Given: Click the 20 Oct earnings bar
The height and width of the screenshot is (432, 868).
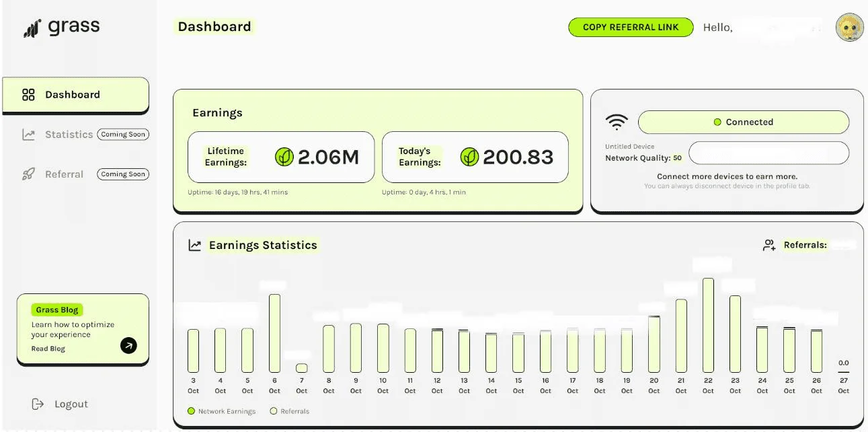Looking at the screenshot, I should [x=654, y=345].
